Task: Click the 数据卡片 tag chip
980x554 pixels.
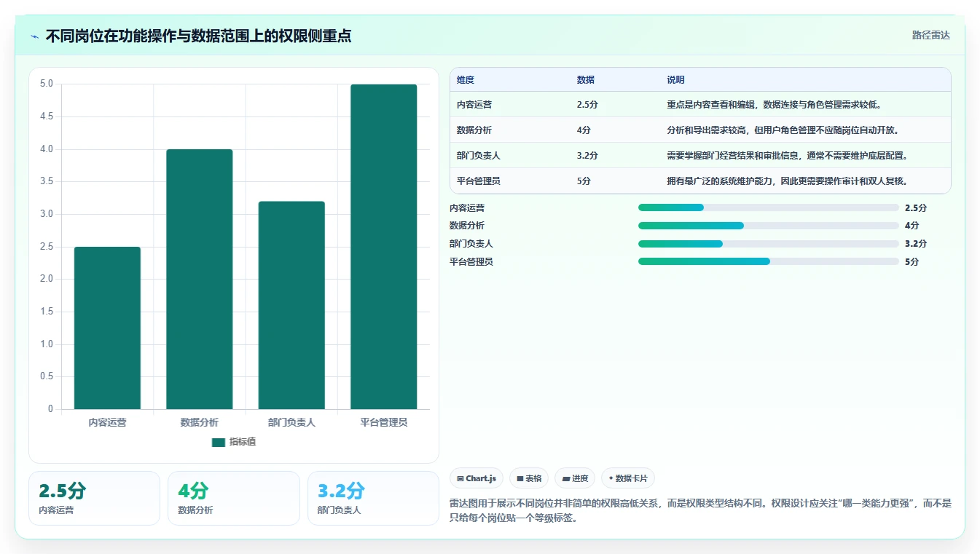Action: pyautogui.click(x=628, y=478)
